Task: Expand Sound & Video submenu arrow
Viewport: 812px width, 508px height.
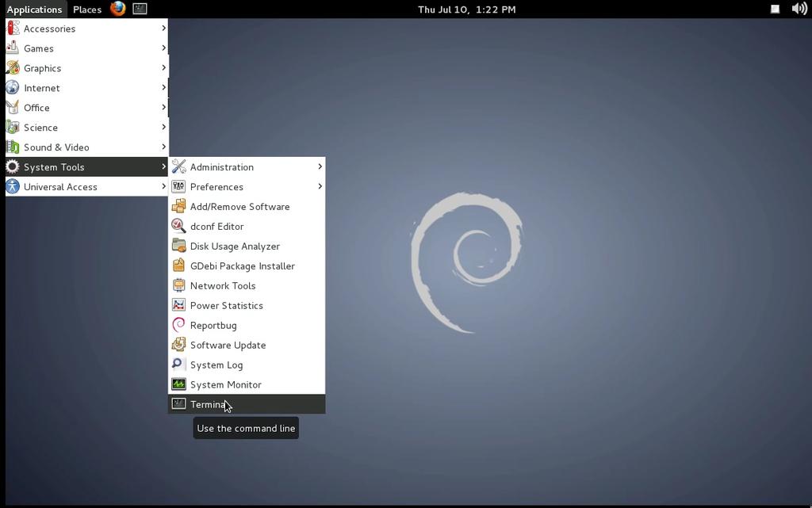Action: pyautogui.click(x=163, y=147)
